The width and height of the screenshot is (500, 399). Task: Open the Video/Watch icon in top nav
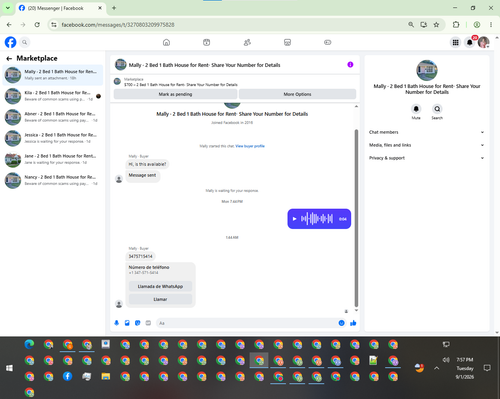click(x=207, y=42)
